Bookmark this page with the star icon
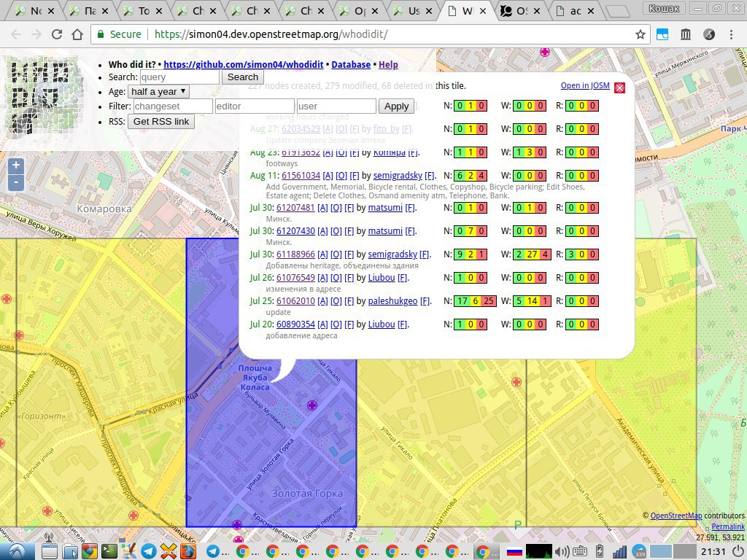The height and width of the screenshot is (560, 747). 640,34
